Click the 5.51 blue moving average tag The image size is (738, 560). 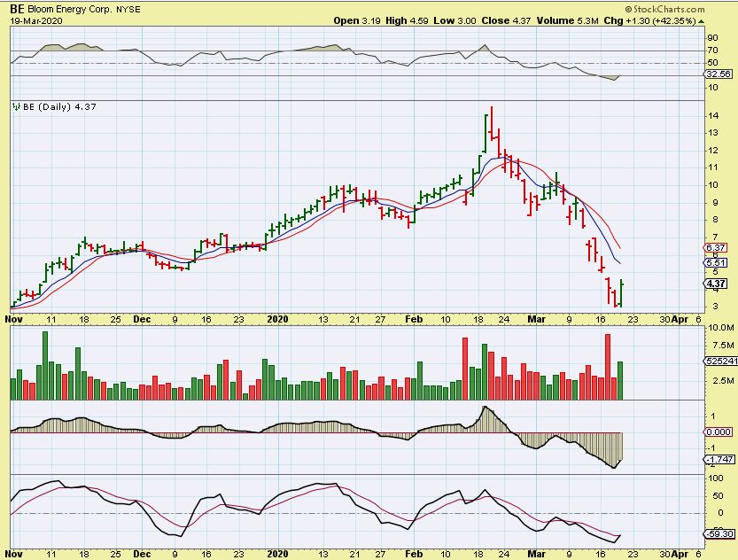716,262
